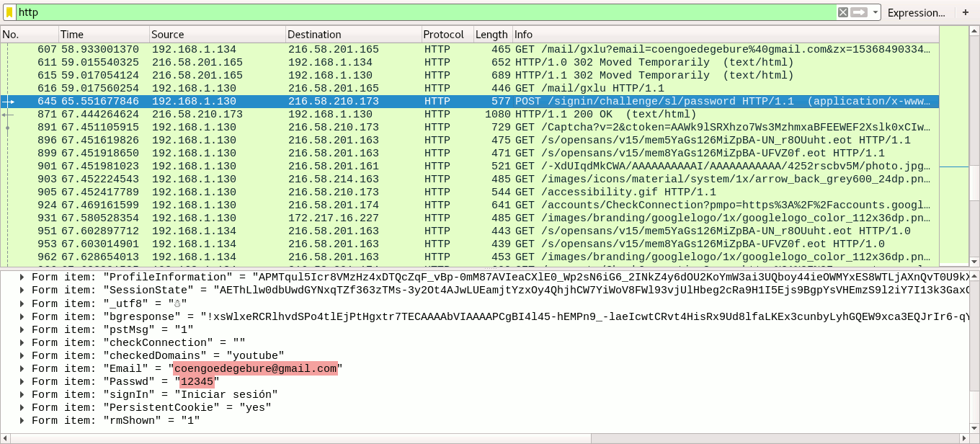
Task: Click the display filter bookmark icon
Action: point(9,12)
